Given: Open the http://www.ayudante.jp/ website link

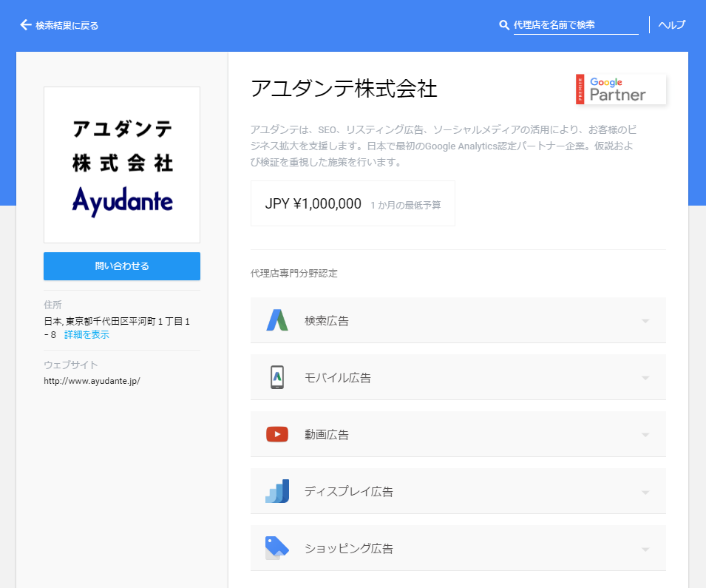Looking at the screenshot, I should tap(92, 381).
